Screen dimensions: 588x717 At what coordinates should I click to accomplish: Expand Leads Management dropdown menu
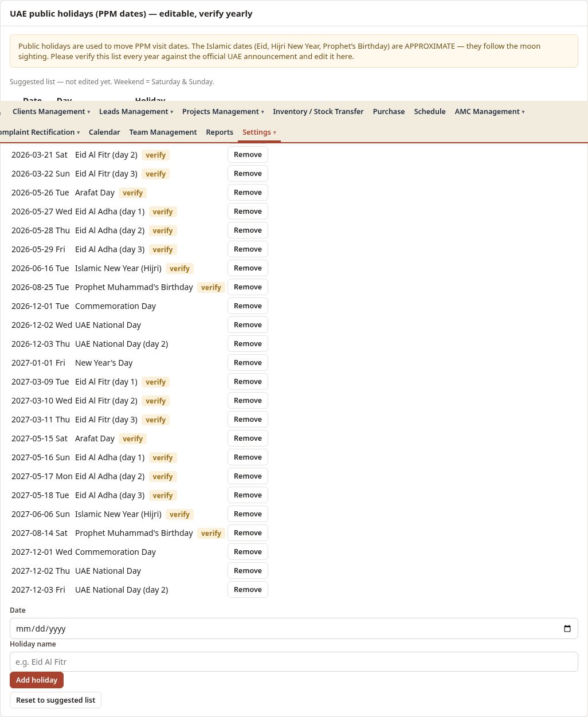[136, 112]
